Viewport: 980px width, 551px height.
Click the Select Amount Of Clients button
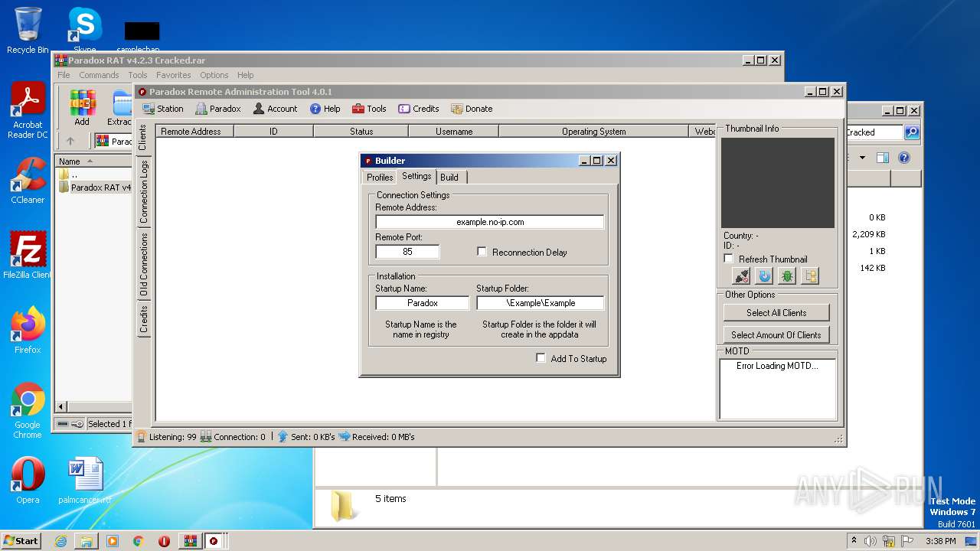(x=776, y=334)
